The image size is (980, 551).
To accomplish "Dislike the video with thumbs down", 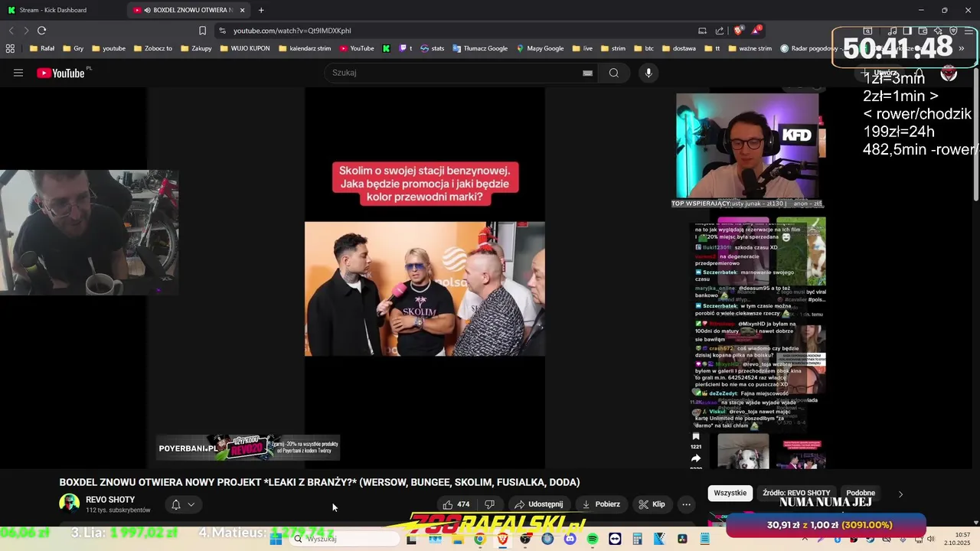I will point(489,504).
